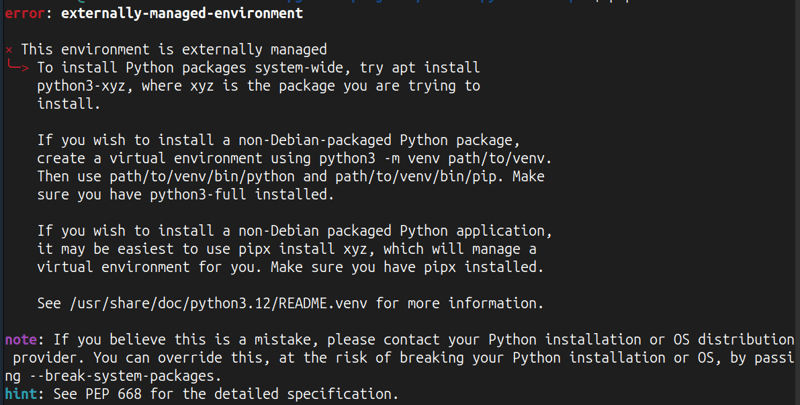Click the "python3-full" package name

point(198,194)
